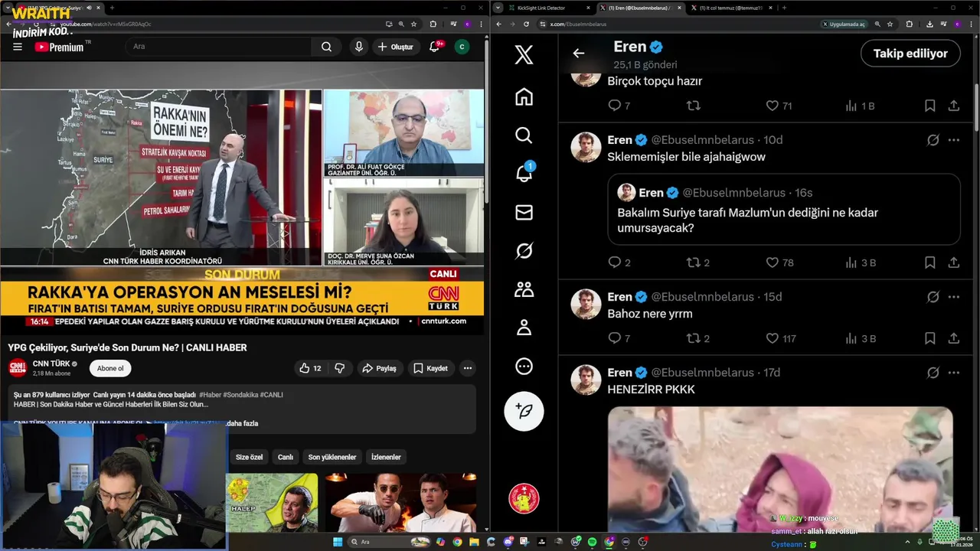Bookmark the "Birçok topçu hazır" post

[x=929, y=106]
